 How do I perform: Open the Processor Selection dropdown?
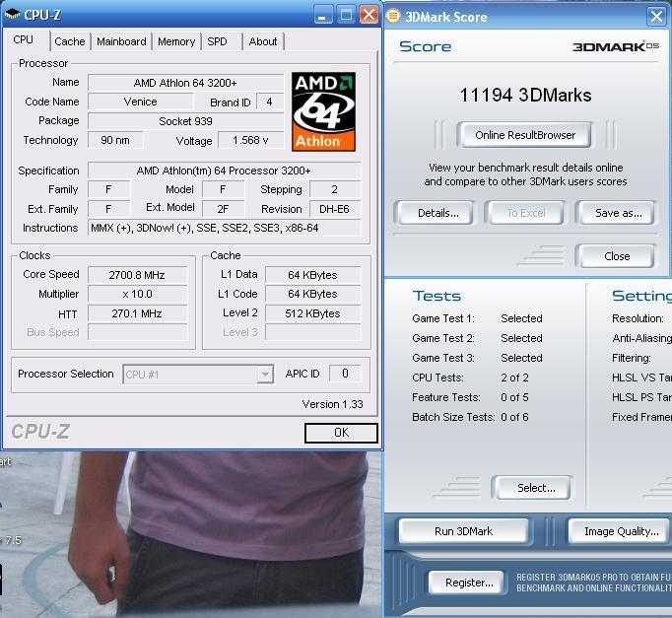point(265,375)
